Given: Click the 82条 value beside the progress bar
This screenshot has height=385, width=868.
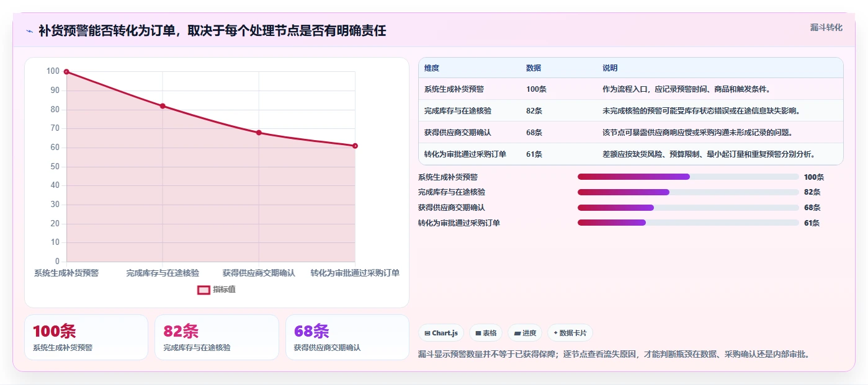Looking at the screenshot, I should point(812,192).
